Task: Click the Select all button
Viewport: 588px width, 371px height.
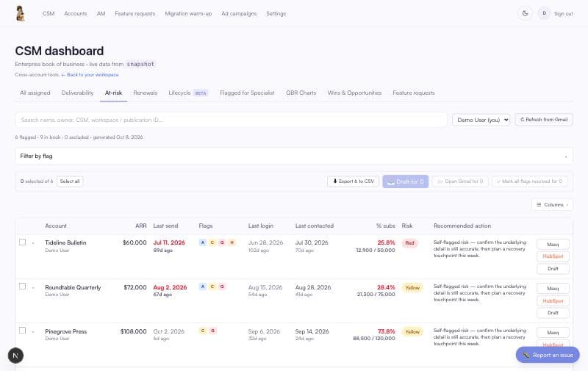Action: 70,181
